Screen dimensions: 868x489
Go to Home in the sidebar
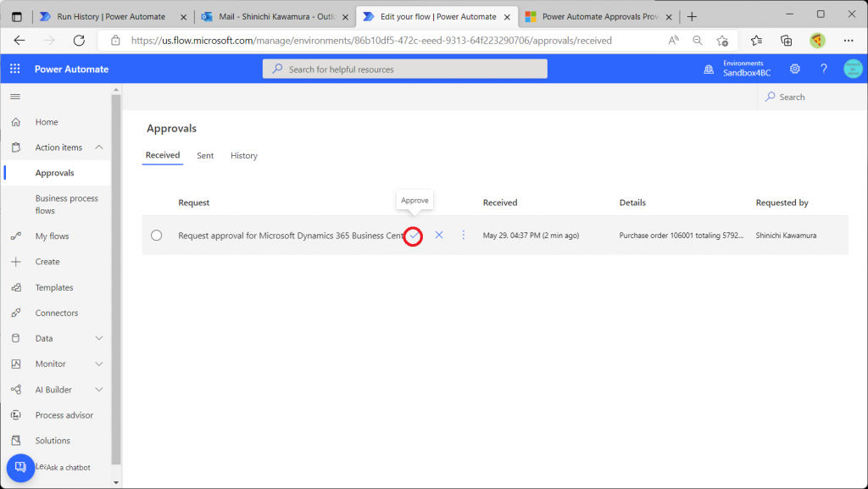point(47,122)
